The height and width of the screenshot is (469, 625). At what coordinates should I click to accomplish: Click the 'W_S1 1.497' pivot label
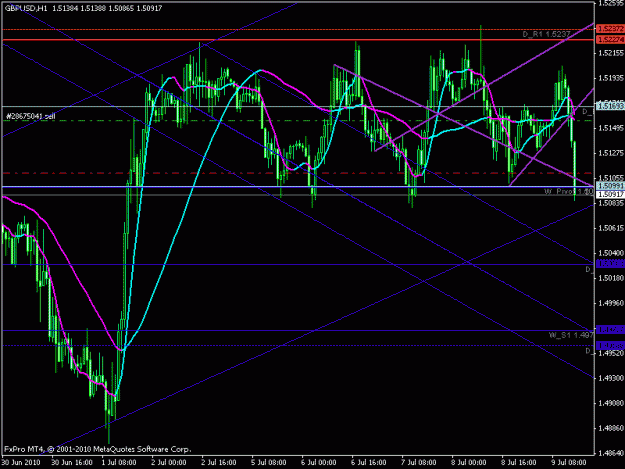(x=571, y=335)
